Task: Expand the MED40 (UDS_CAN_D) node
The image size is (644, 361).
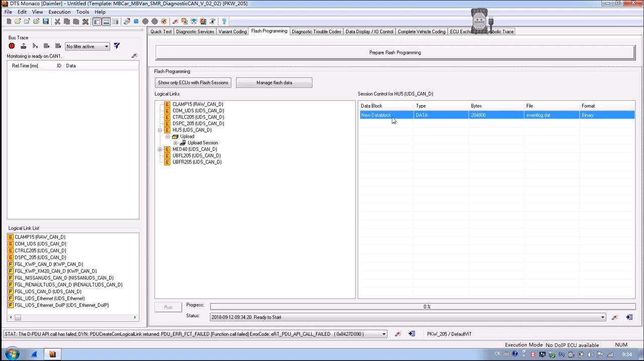Action: pos(160,149)
